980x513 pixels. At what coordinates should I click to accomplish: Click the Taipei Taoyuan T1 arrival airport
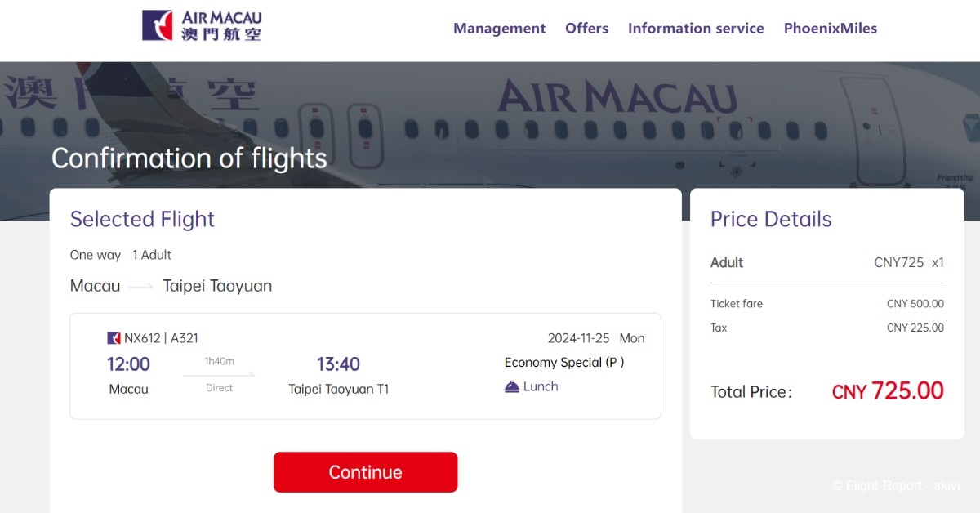pyautogui.click(x=338, y=389)
